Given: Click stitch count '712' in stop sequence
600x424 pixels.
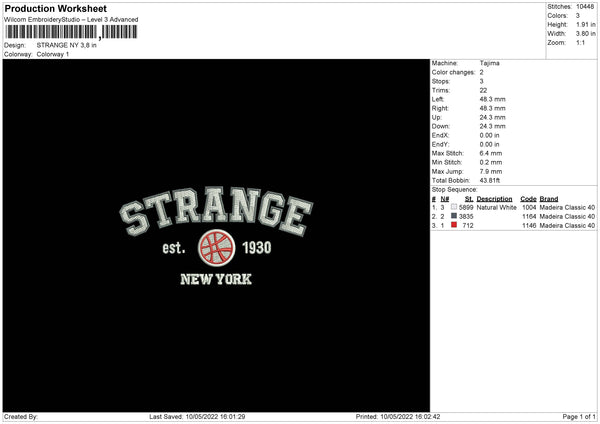Looking at the screenshot, I should click(468, 226).
